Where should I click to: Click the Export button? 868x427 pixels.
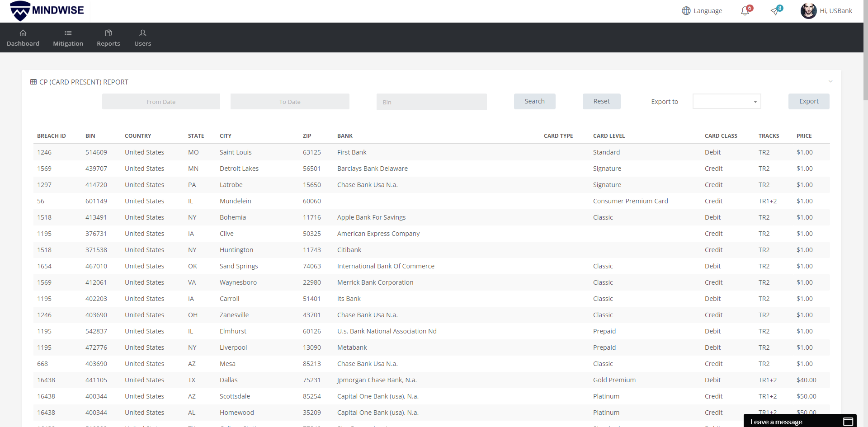808,101
